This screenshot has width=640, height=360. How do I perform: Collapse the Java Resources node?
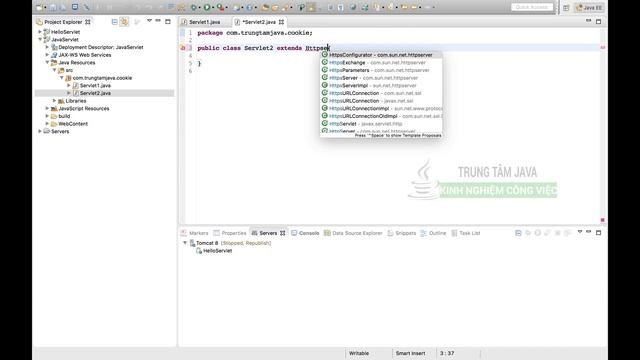47,62
